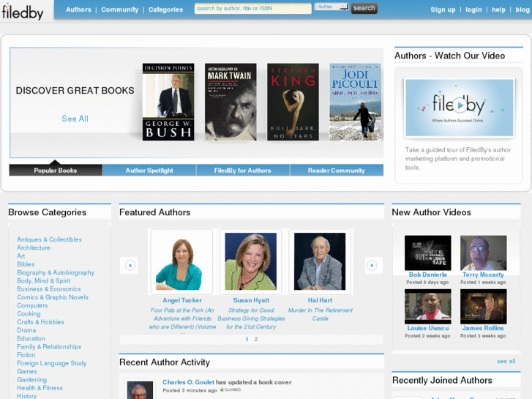Viewport: 532px width, 399px height.
Task: Open the FiledBy for Authors tab
Action: coord(242,171)
